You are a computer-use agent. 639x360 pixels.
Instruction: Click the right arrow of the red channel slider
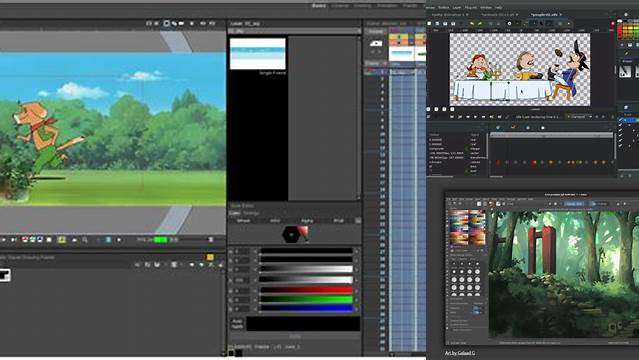356,290
